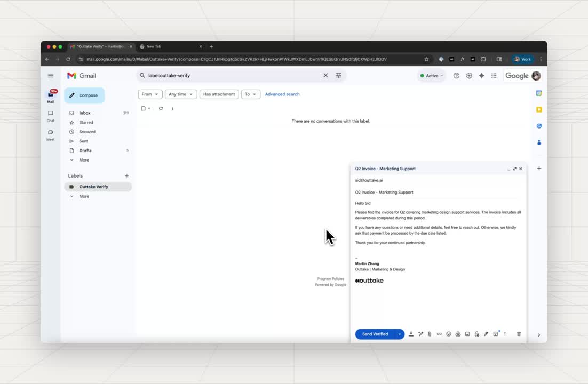Viewport: 588px width, 384px height.
Task: Open Google account avatar
Action: pos(536,76)
